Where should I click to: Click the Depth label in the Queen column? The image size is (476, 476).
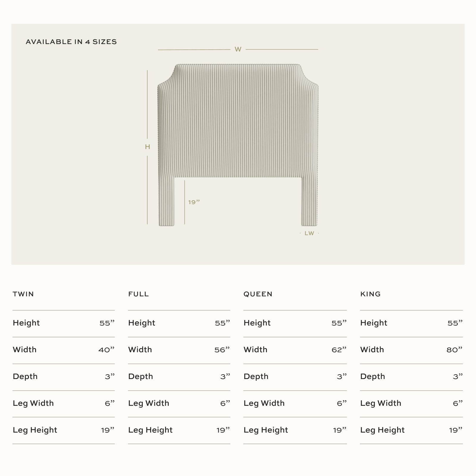point(256,376)
